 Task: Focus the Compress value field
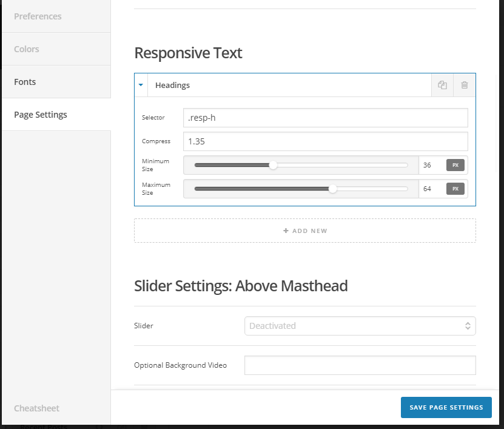coord(326,141)
